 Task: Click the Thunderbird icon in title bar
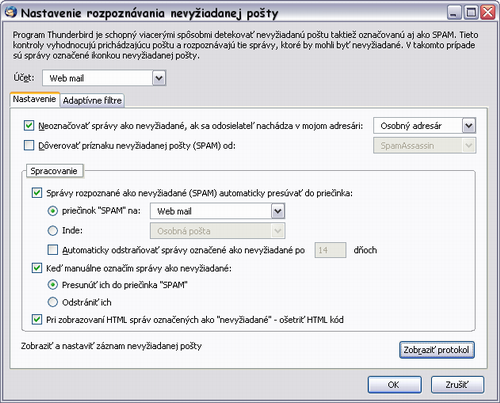coord(10,12)
